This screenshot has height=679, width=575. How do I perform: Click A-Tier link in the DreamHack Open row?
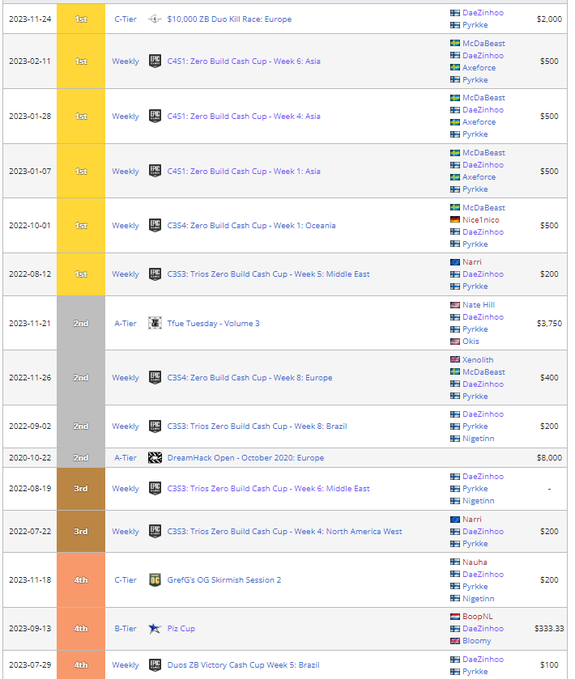tap(125, 458)
